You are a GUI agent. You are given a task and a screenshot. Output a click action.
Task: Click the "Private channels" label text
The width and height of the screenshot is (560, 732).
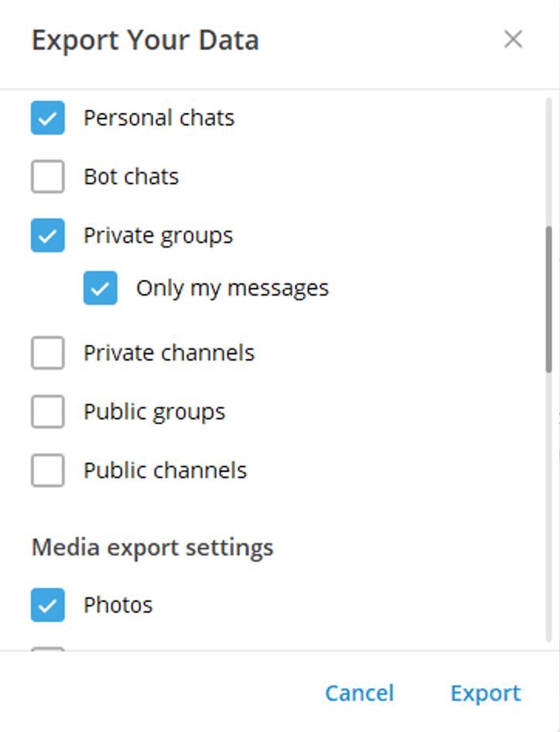click(169, 354)
